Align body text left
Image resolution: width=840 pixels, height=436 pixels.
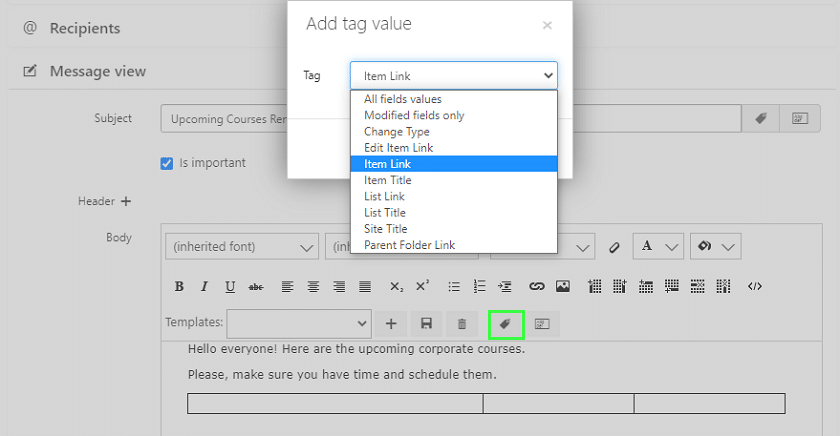click(288, 287)
